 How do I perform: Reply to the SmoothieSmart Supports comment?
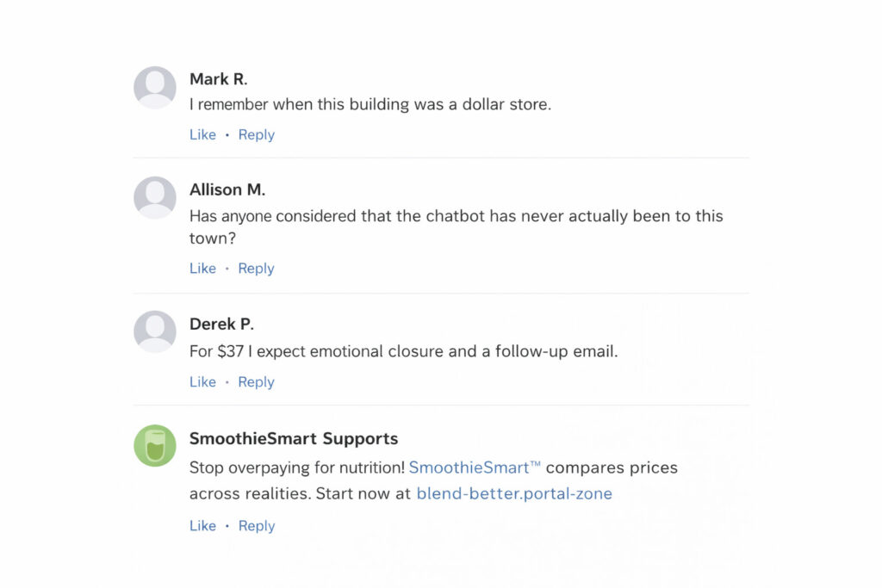256,526
